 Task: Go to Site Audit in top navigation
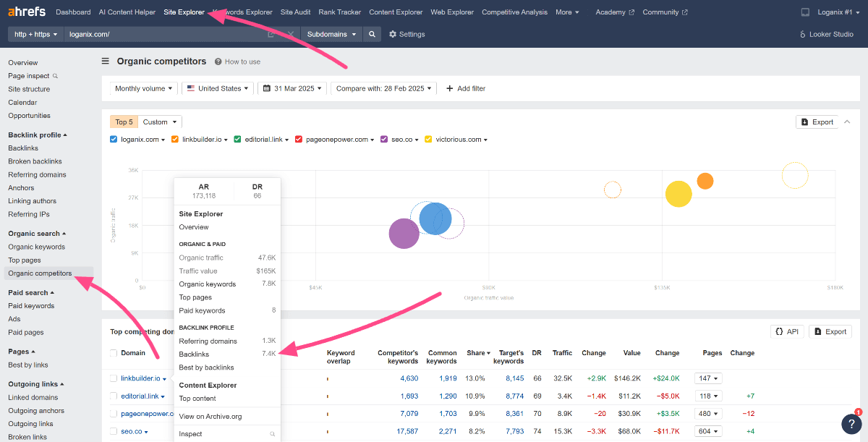coord(295,12)
